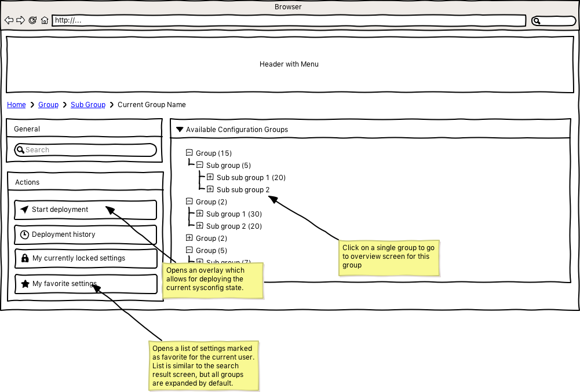Click the star icon for favorite settings
Screen dimensions: 580x392
click(x=24, y=284)
